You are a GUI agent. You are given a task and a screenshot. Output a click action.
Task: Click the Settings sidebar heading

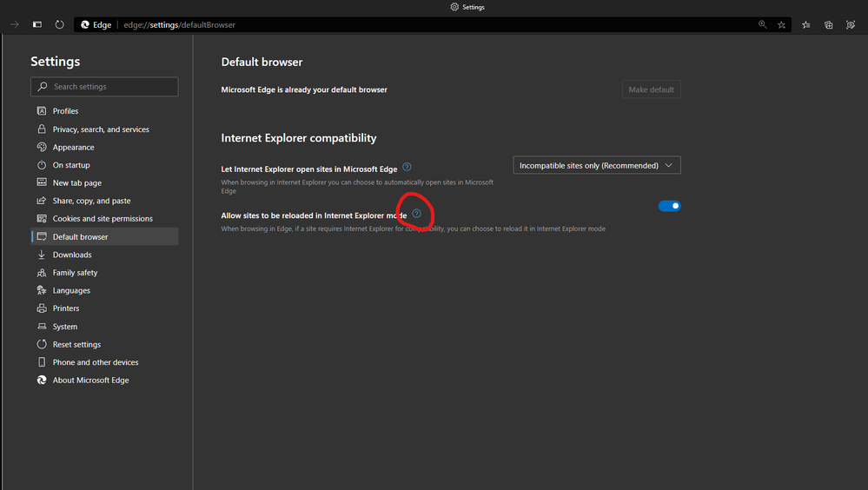pyautogui.click(x=56, y=62)
